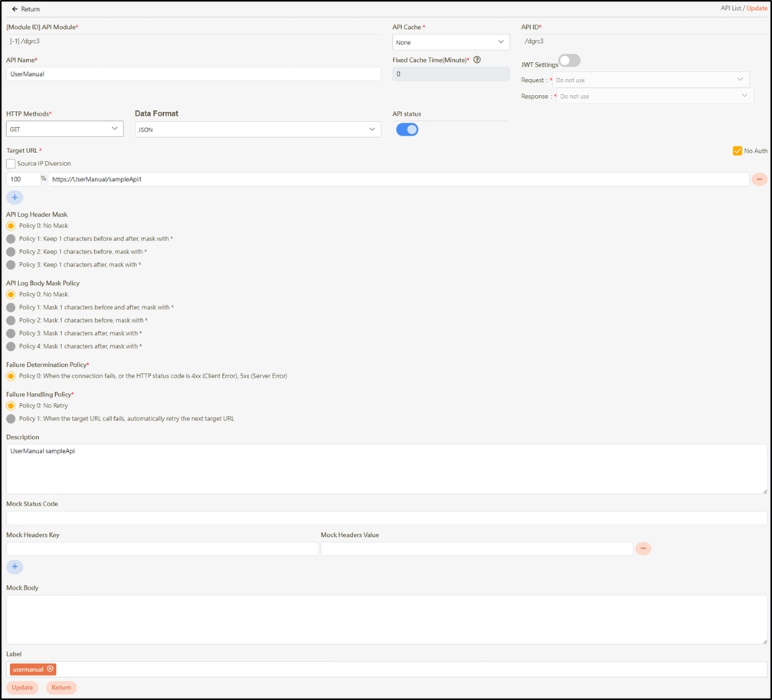Expand the Data Format dropdown
Viewport: 772px width, 700px height.
257,130
